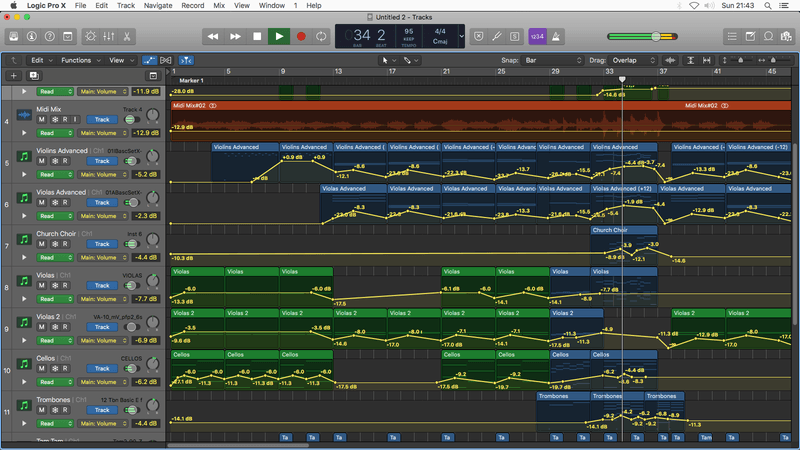Open the pencil command-click tool menu
Viewport: 800px width, 450px height.
coord(411,60)
